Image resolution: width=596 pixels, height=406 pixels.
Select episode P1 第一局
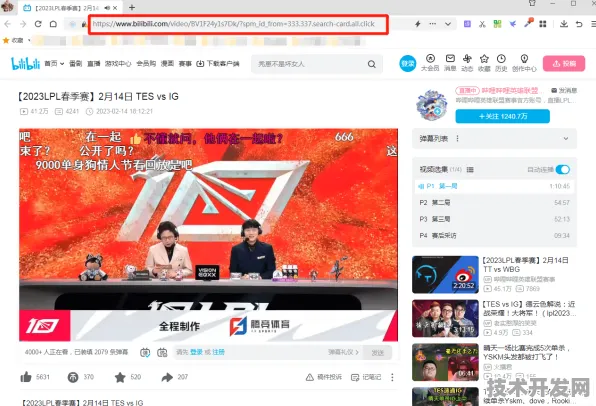pos(494,186)
